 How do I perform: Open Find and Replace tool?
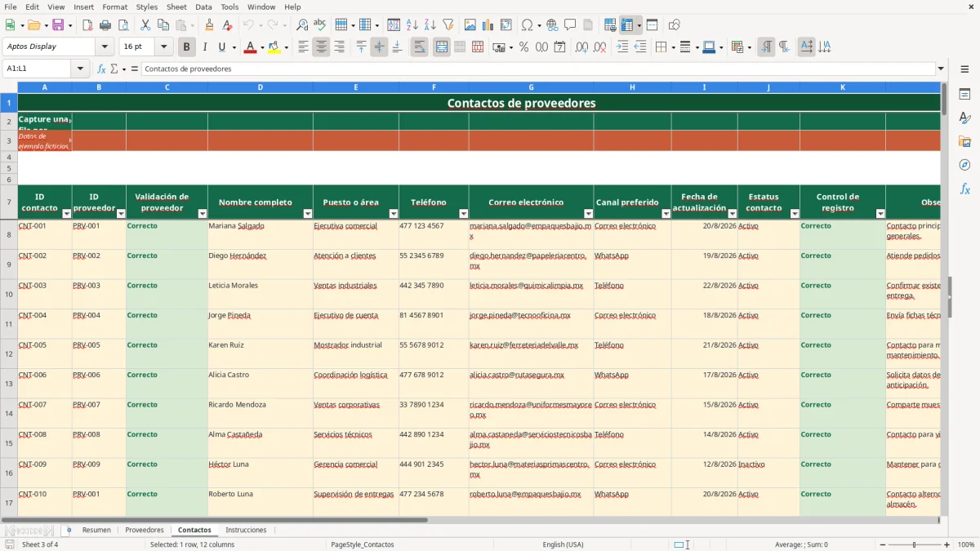pos(302,25)
